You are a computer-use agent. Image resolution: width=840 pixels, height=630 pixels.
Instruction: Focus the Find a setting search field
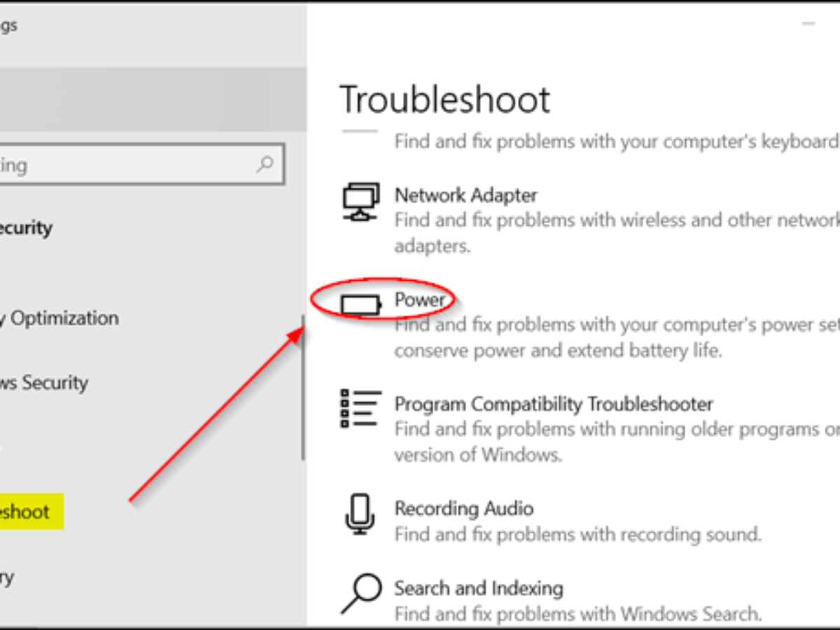(126, 164)
